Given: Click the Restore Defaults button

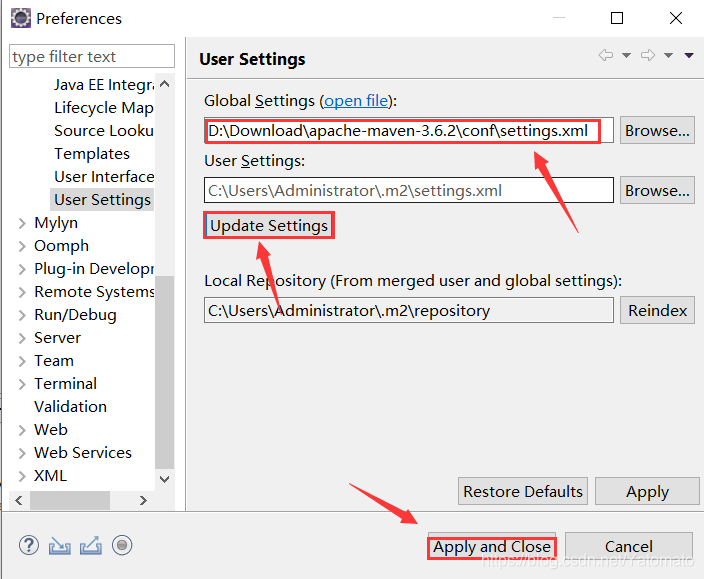Looking at the screenshot, I should pos(523,491).
